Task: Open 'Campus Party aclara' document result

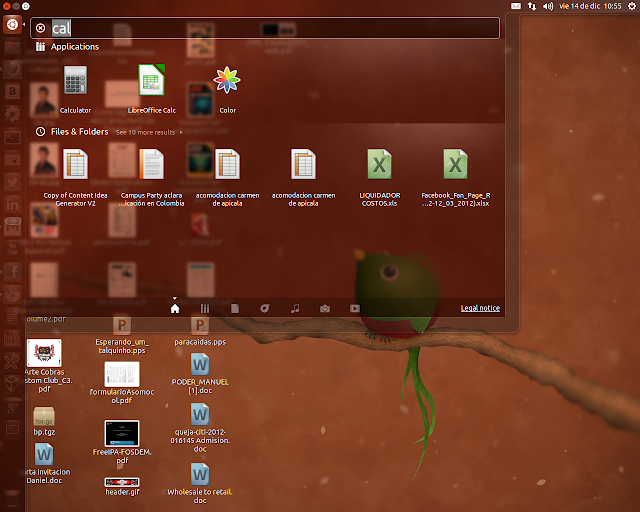Action: (x=151, y=178)
